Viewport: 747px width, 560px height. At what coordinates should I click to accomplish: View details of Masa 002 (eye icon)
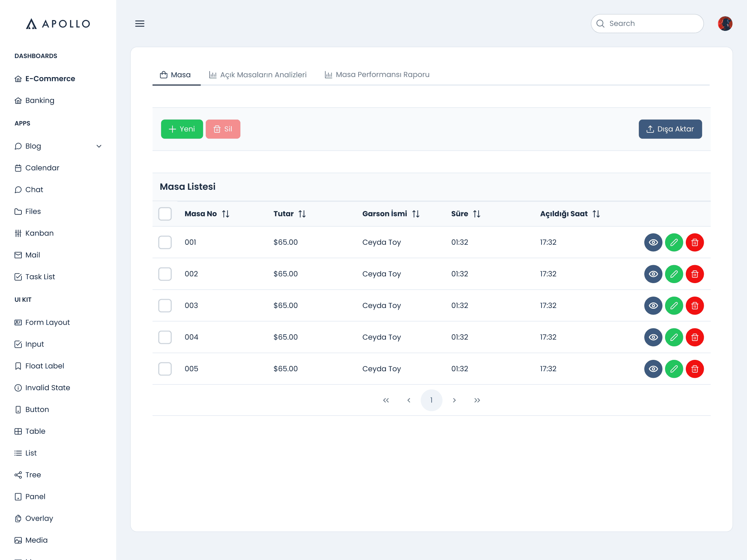pyautogui.click(x=653, y=274)
